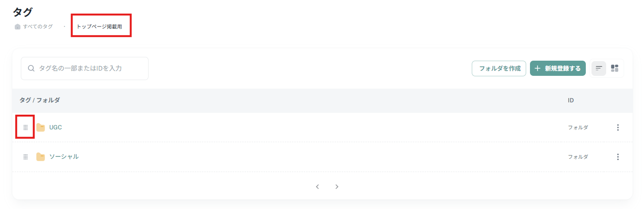Image resolution: width=644 pixels, height=209 pixels.
Task: Switch to list view
Action: (x=599, y=68)
